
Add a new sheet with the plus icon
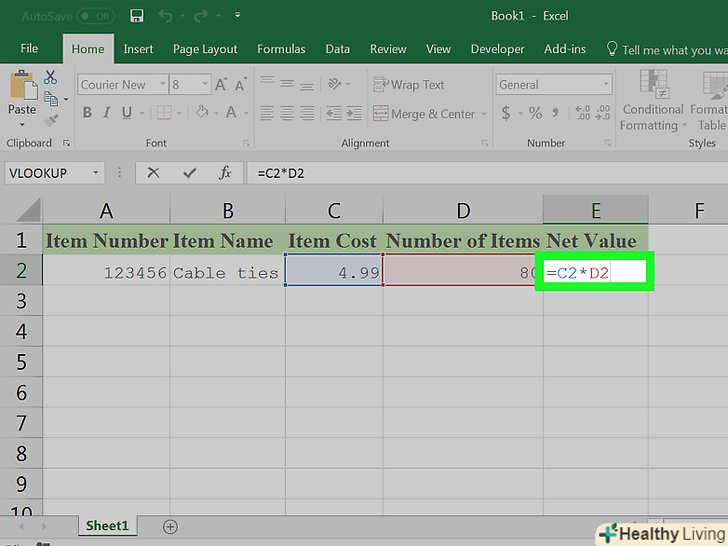pyautogui.click(x=170, y=526)
